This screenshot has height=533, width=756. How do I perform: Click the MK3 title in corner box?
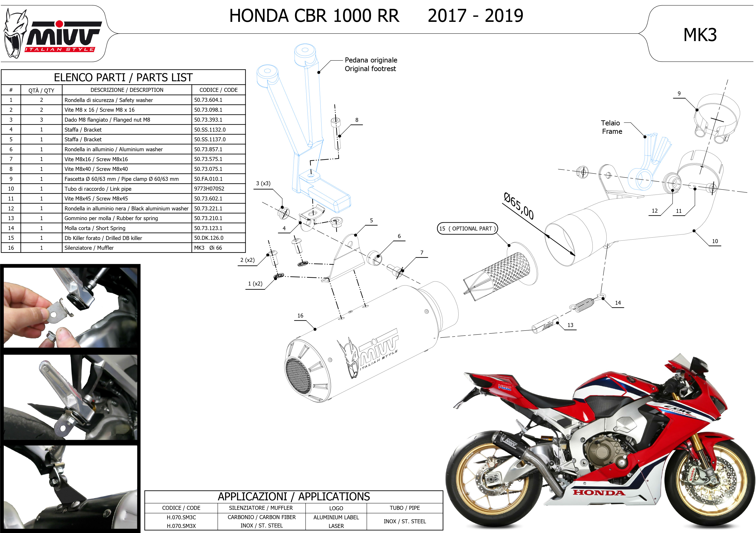[700, 34]
